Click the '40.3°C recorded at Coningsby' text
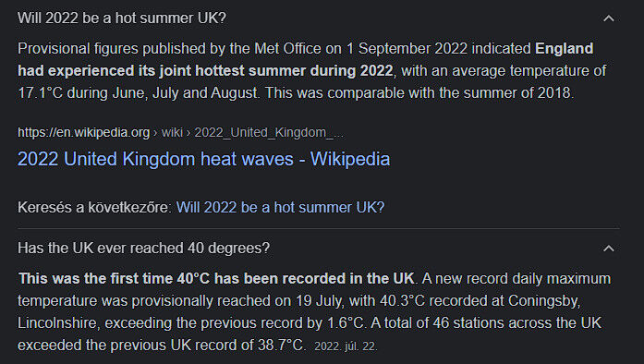 (x=479, y=301)
